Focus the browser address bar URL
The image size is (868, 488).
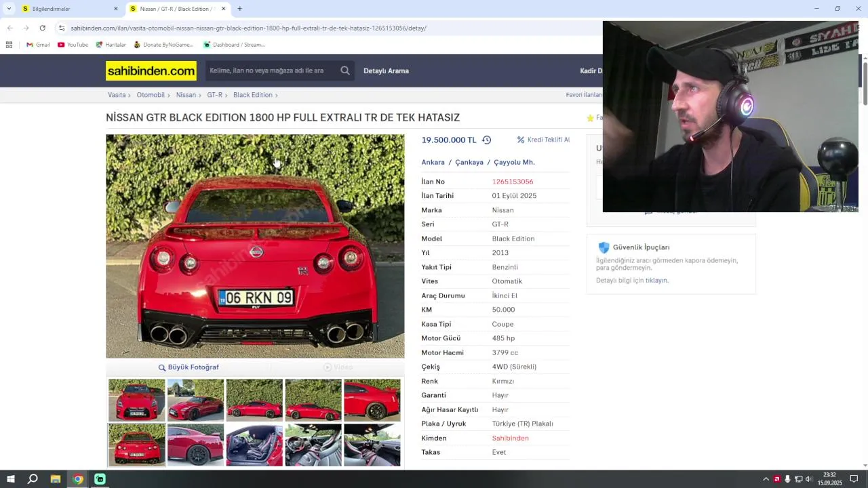(248, 28)
